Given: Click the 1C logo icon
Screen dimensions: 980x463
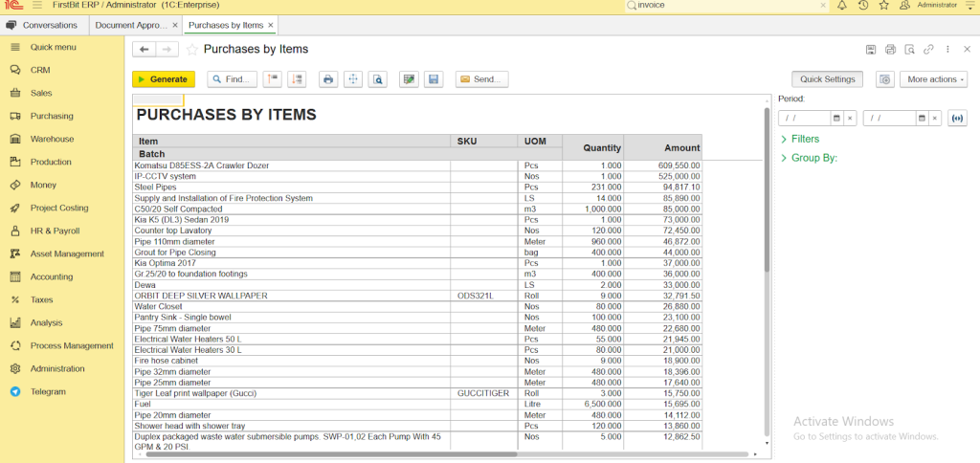Looking at the screenshot, I should [x=13, y=5].
